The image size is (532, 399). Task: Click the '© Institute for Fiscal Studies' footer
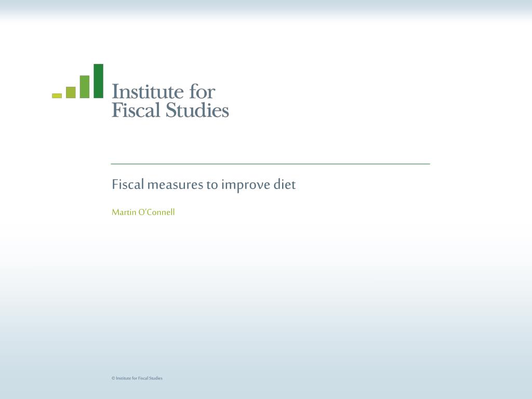tap(137, 378)
